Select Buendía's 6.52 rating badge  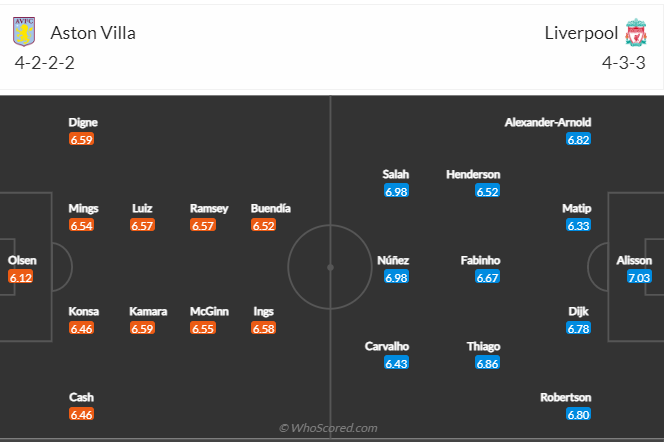pos(264,225)
